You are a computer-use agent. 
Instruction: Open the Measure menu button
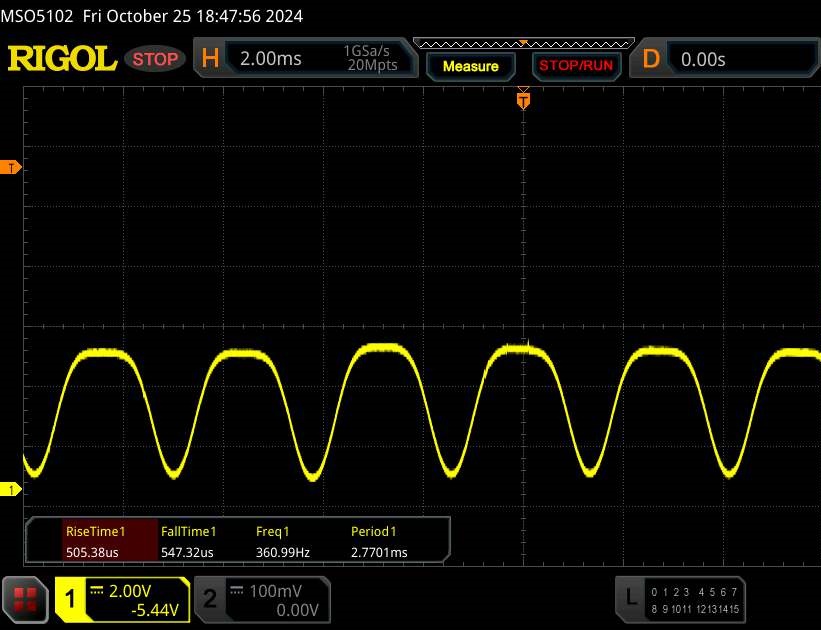(470, 66)
